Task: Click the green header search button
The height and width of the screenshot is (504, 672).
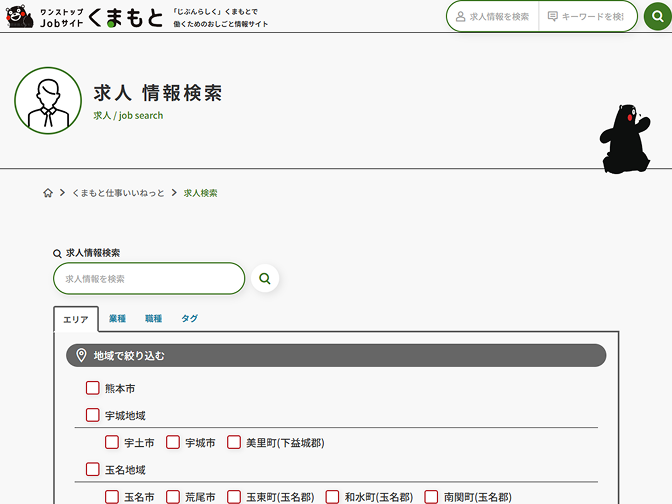Action: click(x=658, y=16)
